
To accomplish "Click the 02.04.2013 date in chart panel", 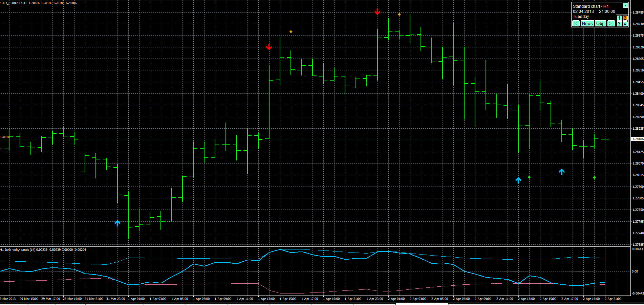I will 583,12.
